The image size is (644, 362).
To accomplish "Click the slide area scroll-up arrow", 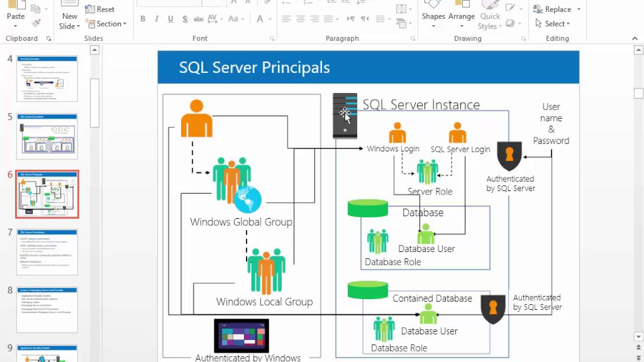I will 638,50.
